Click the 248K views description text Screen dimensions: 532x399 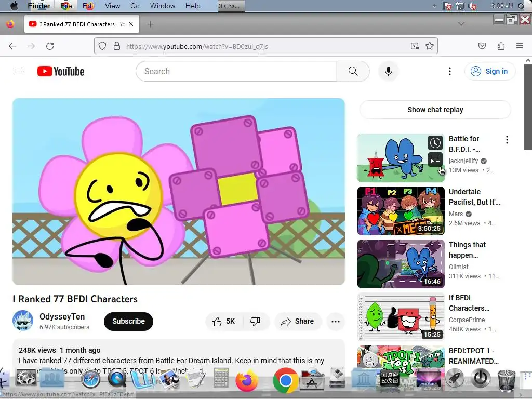click(x=37, y=350)
